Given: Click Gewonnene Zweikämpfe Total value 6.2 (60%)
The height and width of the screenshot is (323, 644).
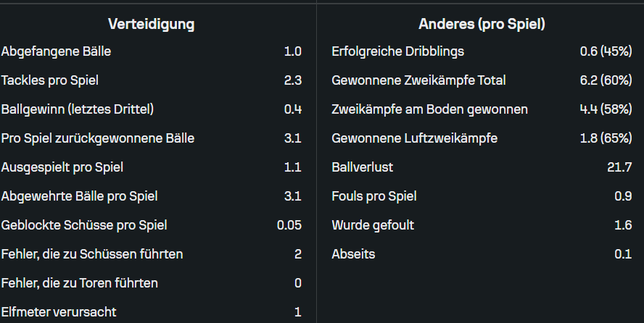Looking at the screenshot, I should [x=606, y=80].
